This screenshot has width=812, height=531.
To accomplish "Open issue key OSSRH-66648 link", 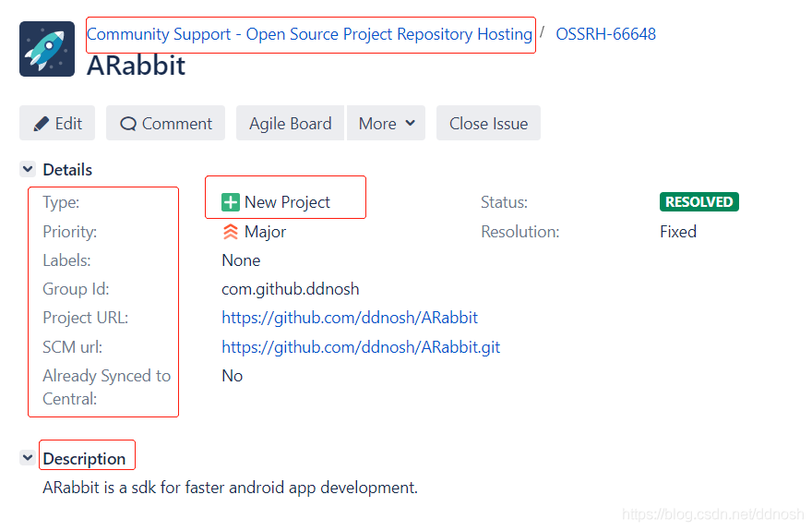I will point(605,34).
